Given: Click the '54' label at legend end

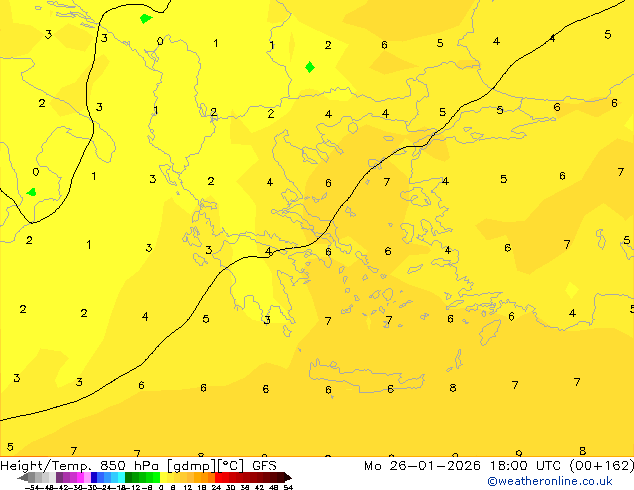Looking at the screenshot, I should click(288, 488).
